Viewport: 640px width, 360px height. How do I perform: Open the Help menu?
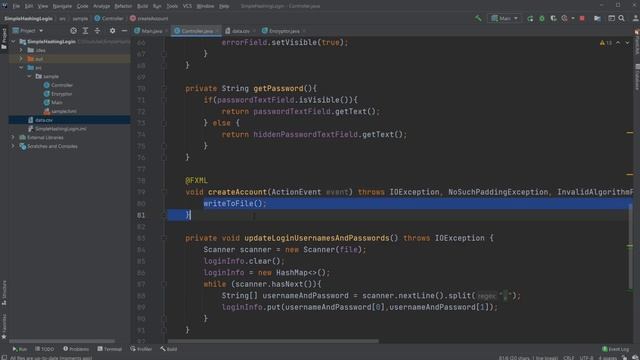pyautogui.click(x=224, y=6)
